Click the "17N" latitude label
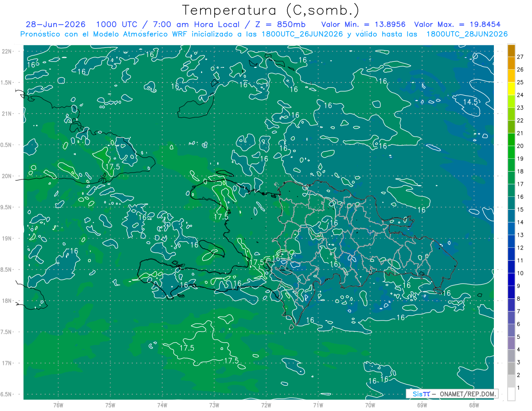Screen dimensions: 532x411 (7, 363)
